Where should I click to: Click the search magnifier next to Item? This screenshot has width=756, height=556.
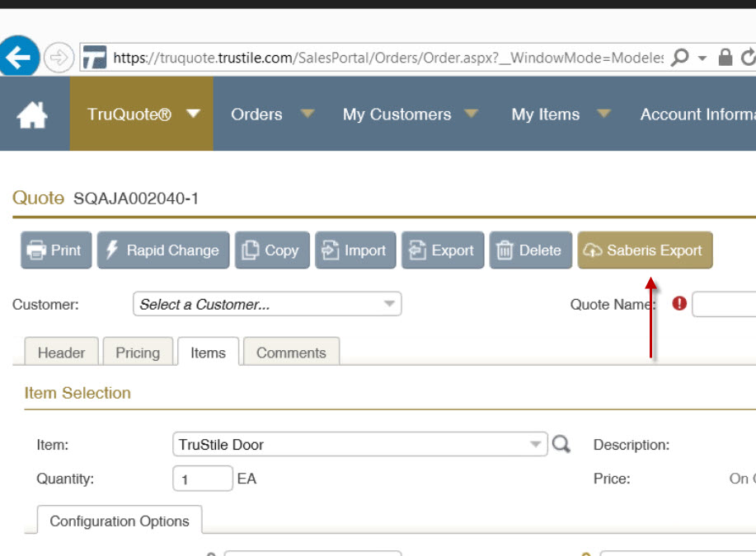[x=561, y=445]
